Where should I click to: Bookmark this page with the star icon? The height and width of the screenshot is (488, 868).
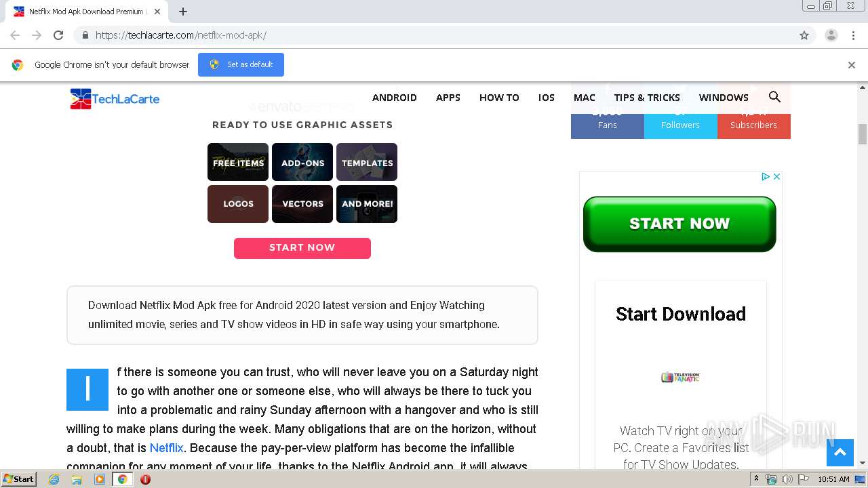pos(804,35)
